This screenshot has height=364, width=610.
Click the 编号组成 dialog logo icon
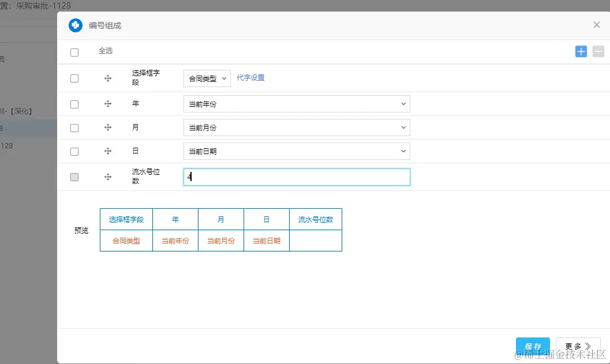point(76,25)
